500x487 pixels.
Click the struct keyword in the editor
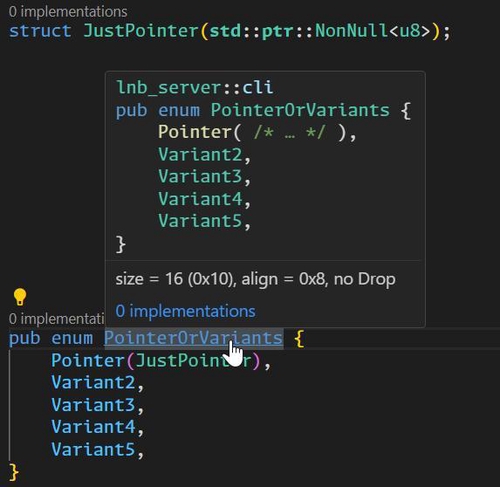point(40,31)
